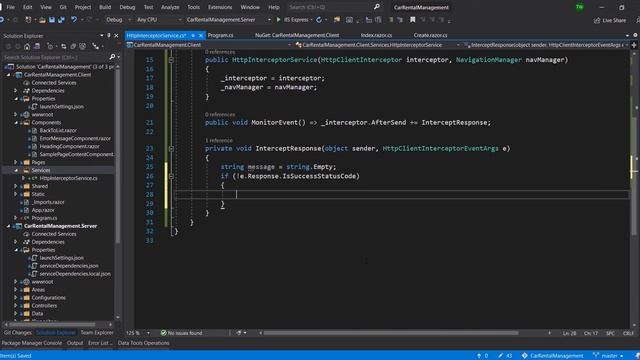640x360 pixels.
Task: Open the CarRentalManagement.Client project navigation dropdown
Action: pyautogui.click(x=209, y=45)
